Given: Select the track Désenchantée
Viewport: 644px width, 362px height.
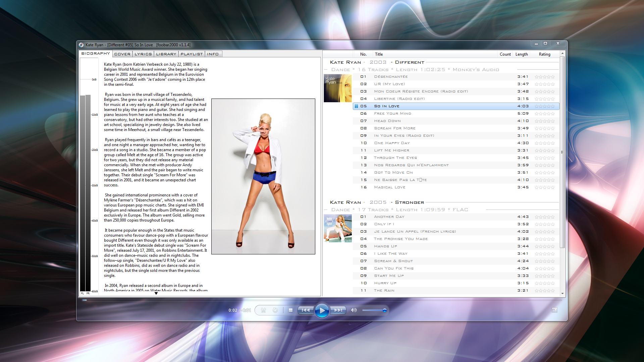Looking at the screenshot, I should coord(456,77).
